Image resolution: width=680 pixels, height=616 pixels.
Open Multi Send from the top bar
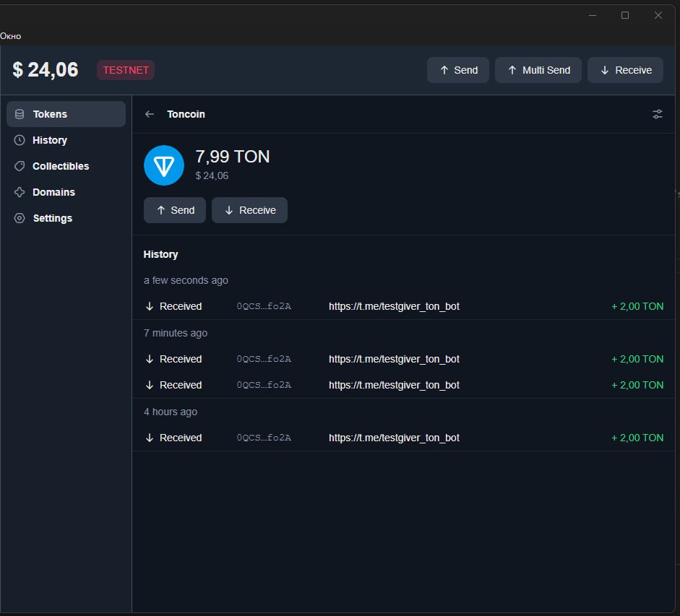(x=538, y=70)
